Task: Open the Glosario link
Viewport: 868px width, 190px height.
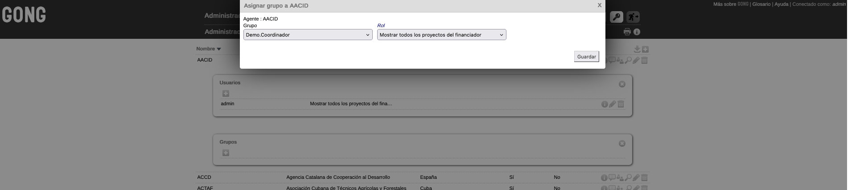Action: point(761,4)
